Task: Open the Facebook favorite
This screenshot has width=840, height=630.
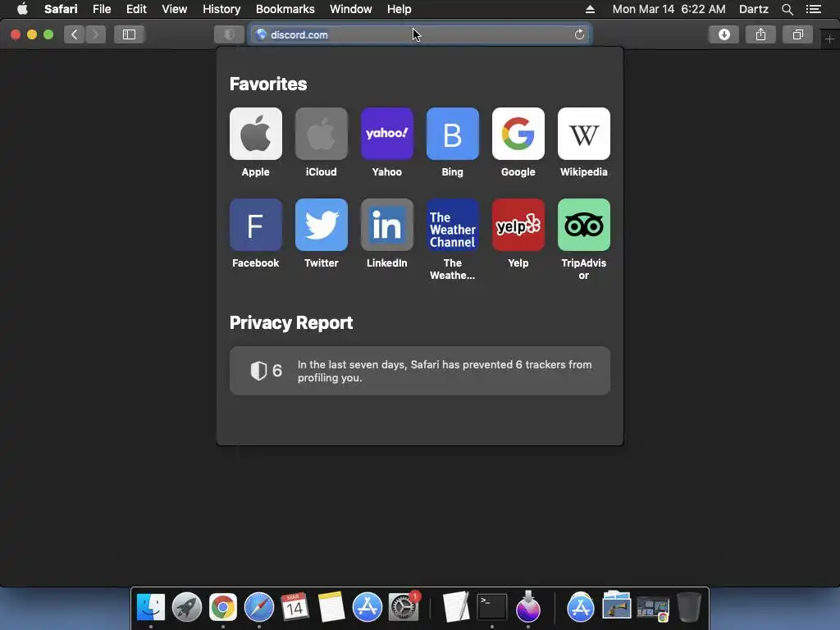Action: click(256, 225)
